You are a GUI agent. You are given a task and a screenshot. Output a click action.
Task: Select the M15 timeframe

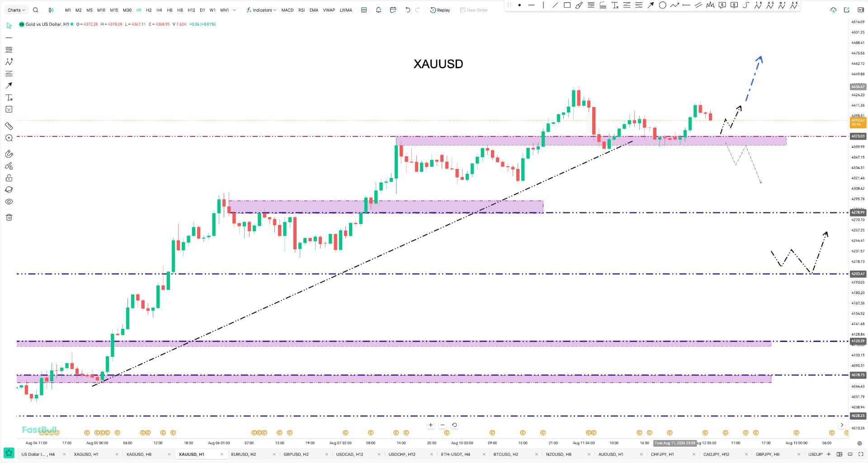coord(114,10)
